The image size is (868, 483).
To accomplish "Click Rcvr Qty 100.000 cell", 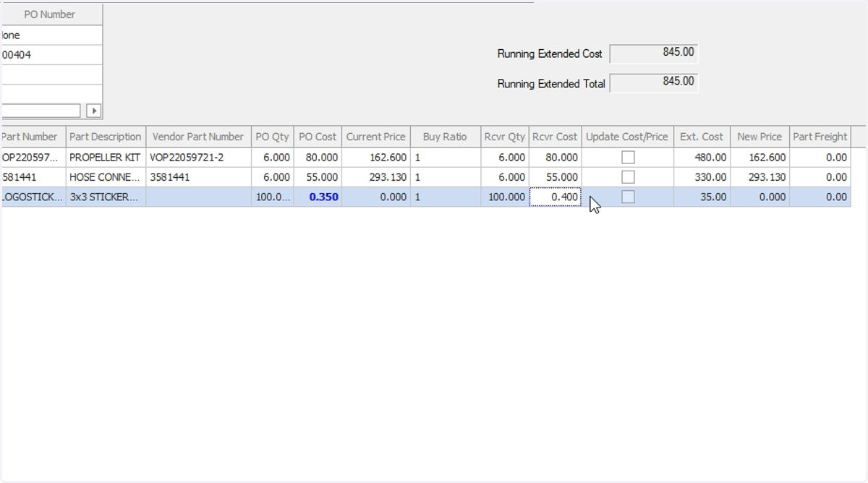I will pos(505,197).
